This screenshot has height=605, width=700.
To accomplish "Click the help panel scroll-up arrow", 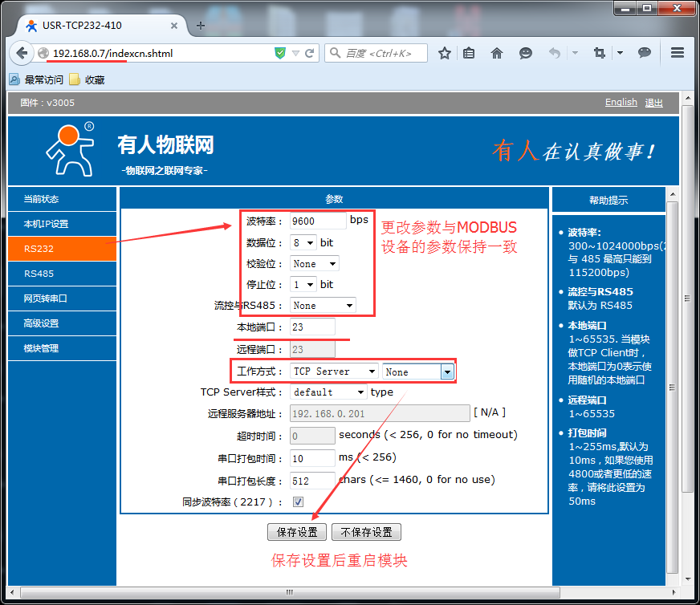I will point(673,194).
